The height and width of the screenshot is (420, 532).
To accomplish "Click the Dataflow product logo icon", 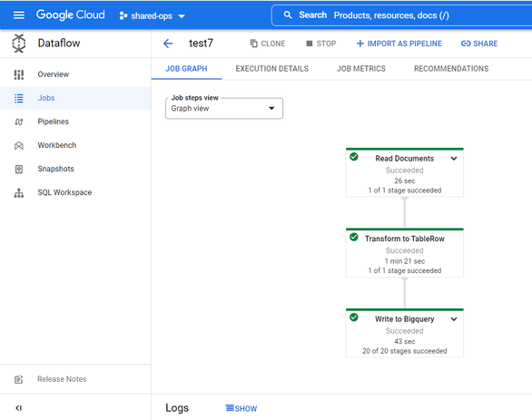I will (x=19, y=44).
